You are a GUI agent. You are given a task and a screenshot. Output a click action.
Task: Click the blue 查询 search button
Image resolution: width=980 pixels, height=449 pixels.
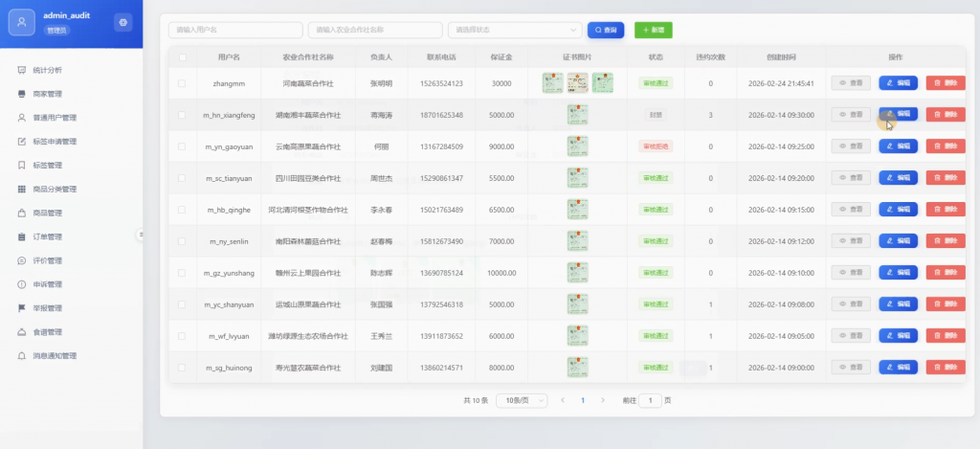pyautogui.click(x=606, y=30)
